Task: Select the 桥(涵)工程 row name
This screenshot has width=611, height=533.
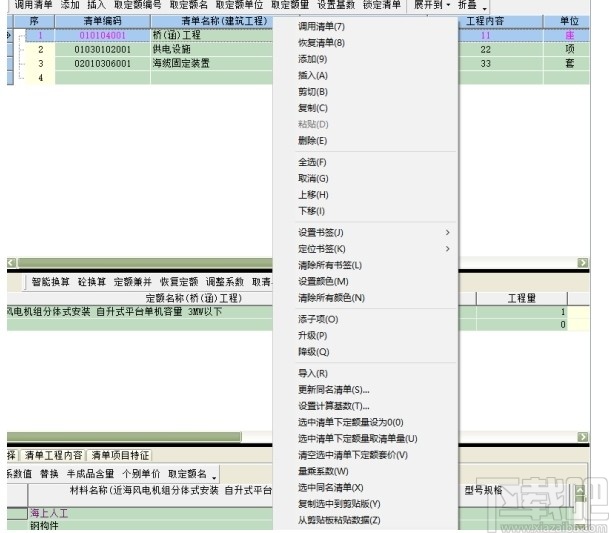Action: point(177,35)
